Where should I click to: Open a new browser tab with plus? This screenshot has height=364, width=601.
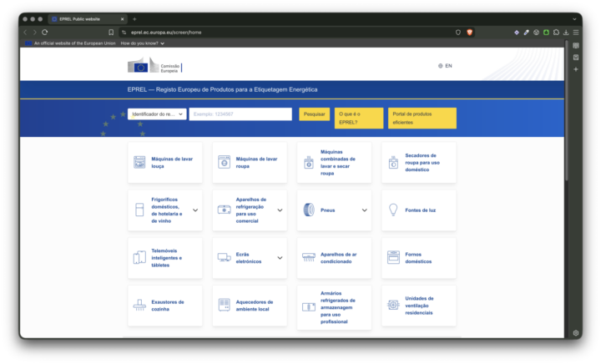pyautogui.click(x=134, y=18)
